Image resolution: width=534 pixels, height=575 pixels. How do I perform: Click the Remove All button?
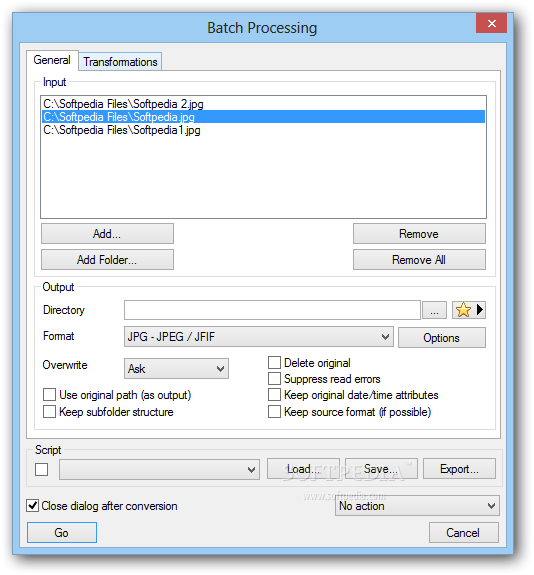pyautogui.click(x=419, y=260)
